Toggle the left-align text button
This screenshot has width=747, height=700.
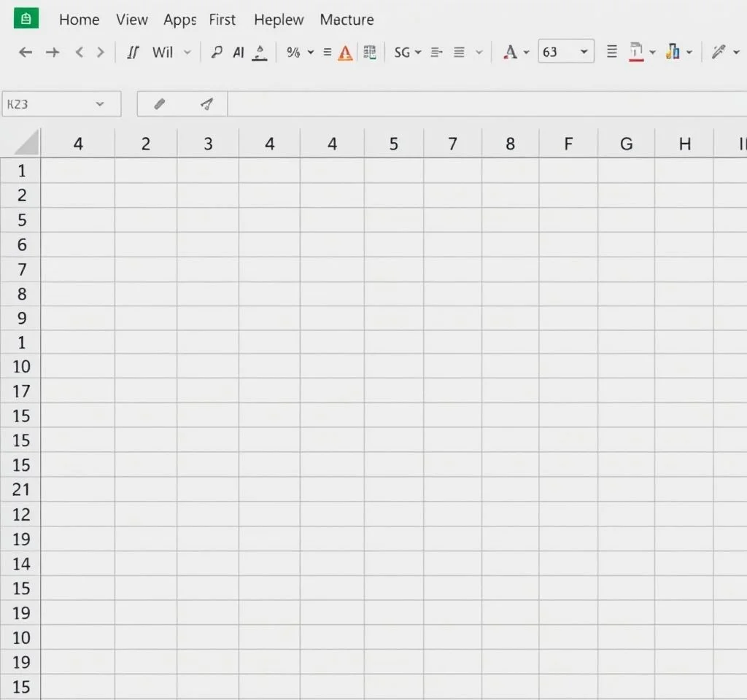tap(436, 52)
